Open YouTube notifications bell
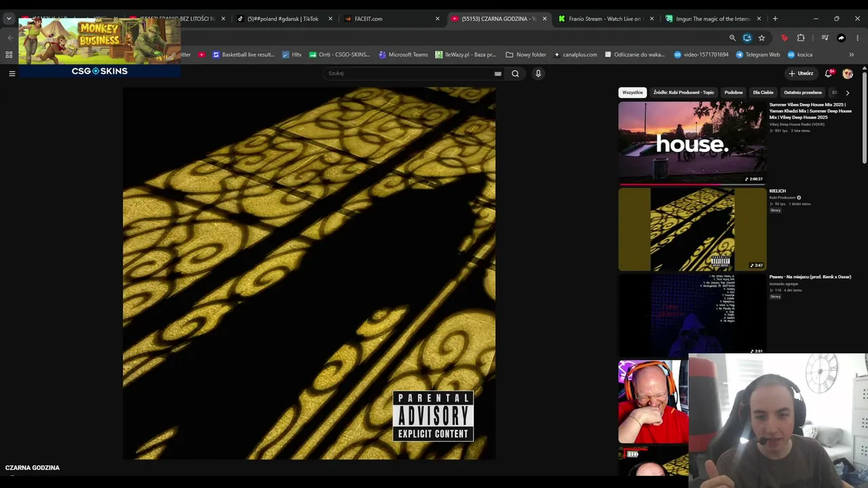The image size is (868, 488). (829, 73)
